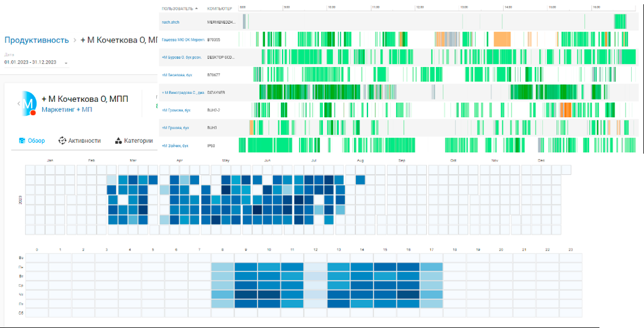Click the Aug month label of the yearly heatmap

tap(361, 160)
